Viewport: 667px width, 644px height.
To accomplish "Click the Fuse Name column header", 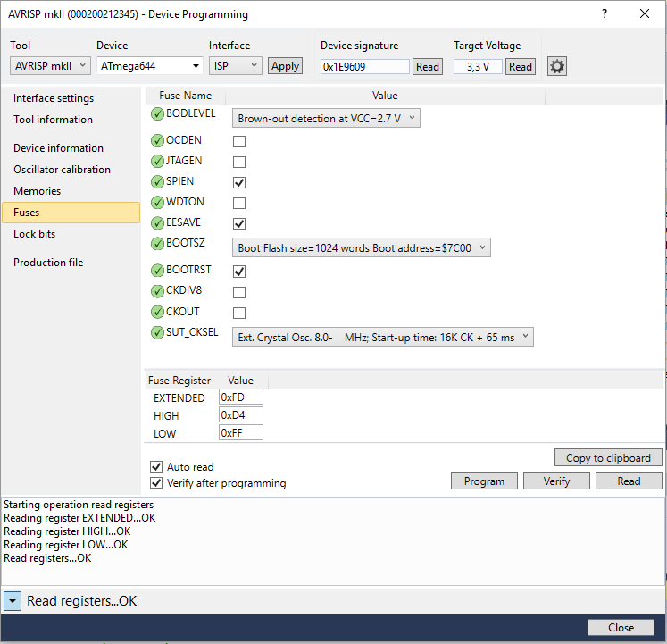I will click(x=186, y=96).
